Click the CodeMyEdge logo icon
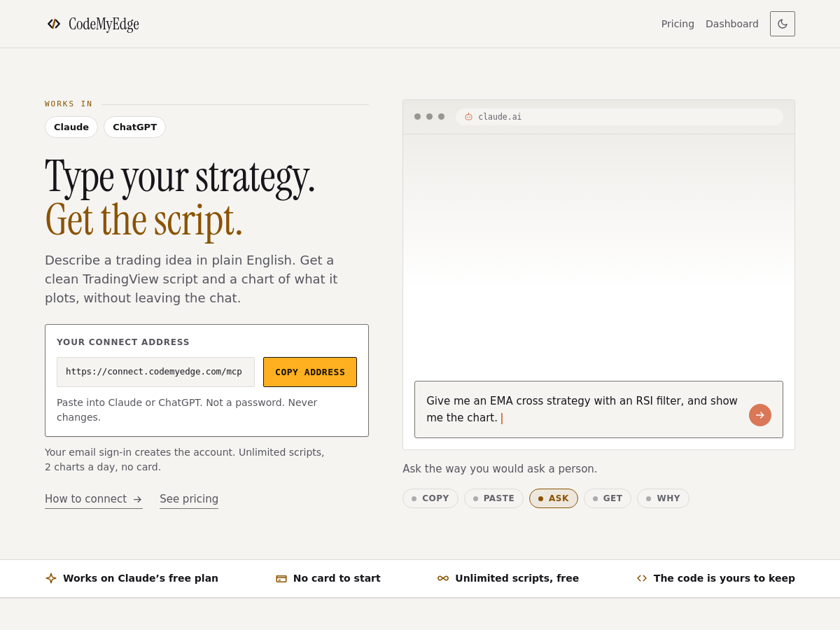This screenshot has width=840, height=630. (54, 24)
